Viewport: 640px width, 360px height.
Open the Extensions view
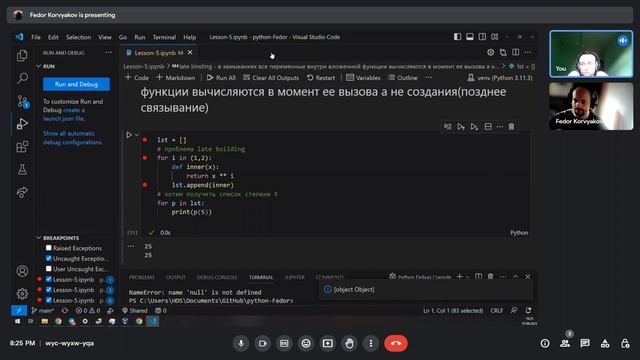[x=22, y=147]
